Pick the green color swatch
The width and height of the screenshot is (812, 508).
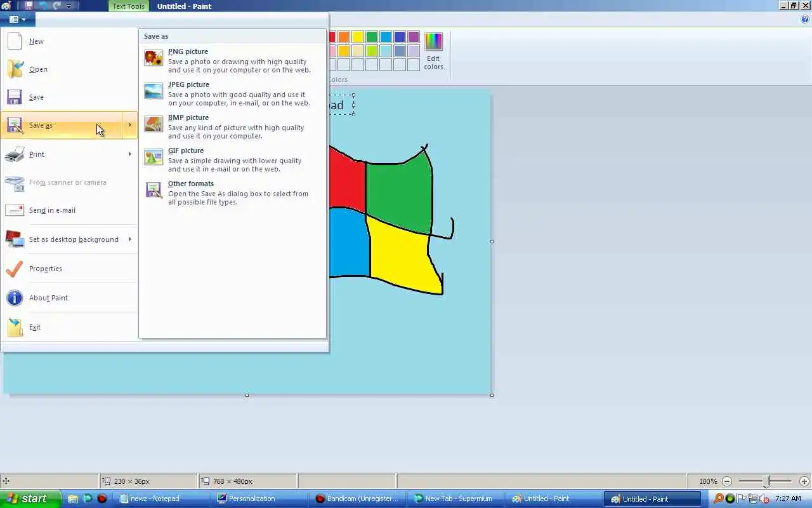[372, 37]
